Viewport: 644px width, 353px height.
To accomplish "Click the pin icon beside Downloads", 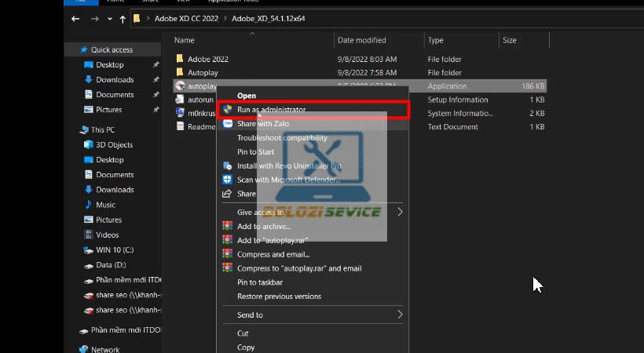I will pyautogui.click(x=156, y=80).
